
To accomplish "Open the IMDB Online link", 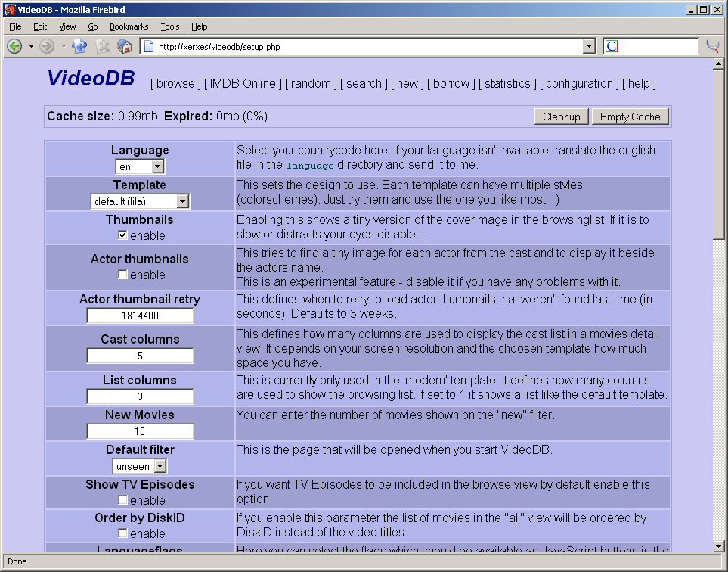I will click(x=243, y=84).
